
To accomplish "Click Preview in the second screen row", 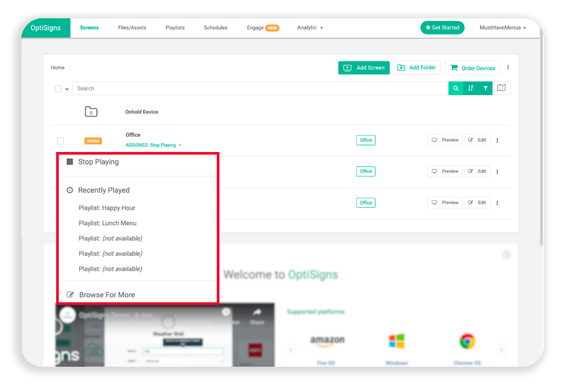I will [x=445, y=171].
